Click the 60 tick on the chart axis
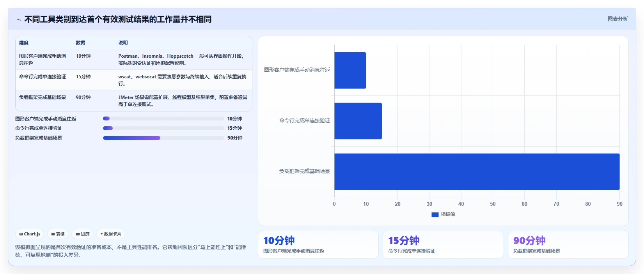Screen dimensions: 644x274 (524, 204)
